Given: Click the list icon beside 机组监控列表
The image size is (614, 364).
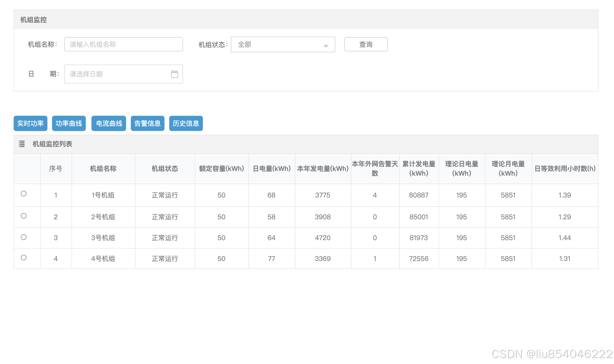Looking at the screenshot, I should (22, 144).
